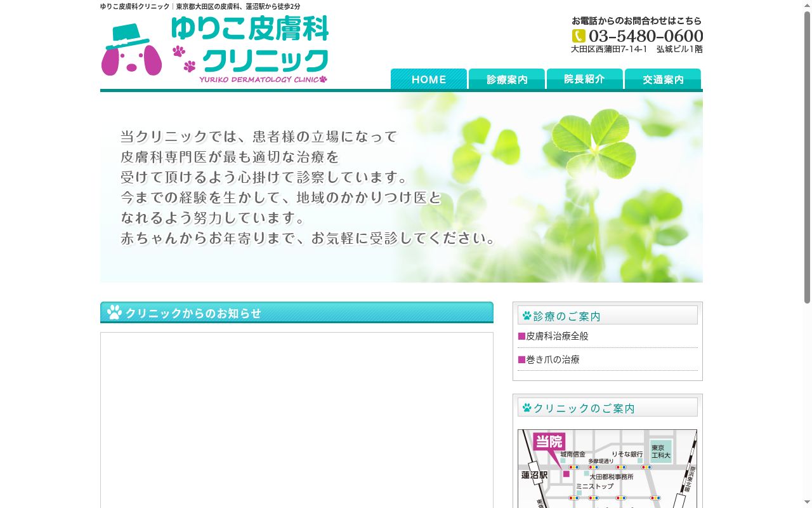The height and width of the screenshot is (508, 812).
Task: Click the yellow phone icon beside number
Action: [579, 36]
